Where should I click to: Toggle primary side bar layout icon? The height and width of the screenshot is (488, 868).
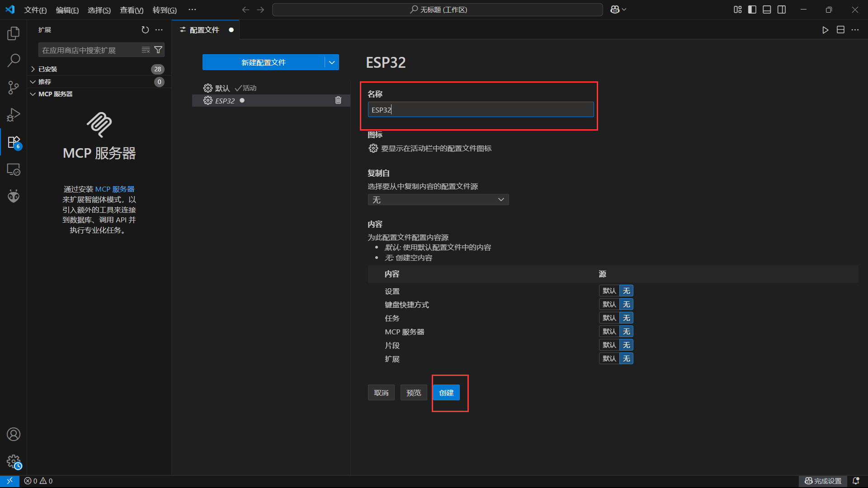tap(752, 9)
